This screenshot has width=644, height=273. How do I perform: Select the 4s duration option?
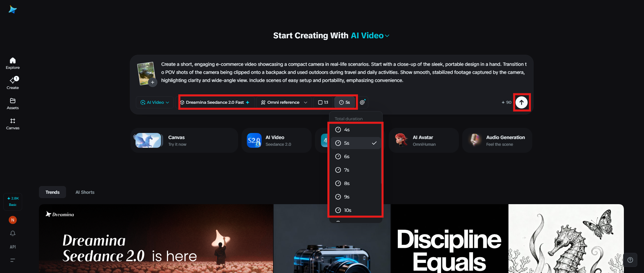click(356, 130)
